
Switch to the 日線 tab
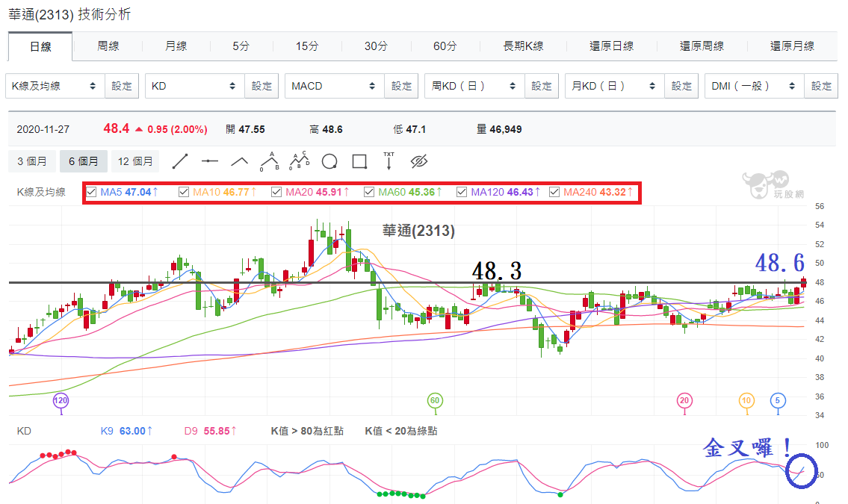coord(40,46)
